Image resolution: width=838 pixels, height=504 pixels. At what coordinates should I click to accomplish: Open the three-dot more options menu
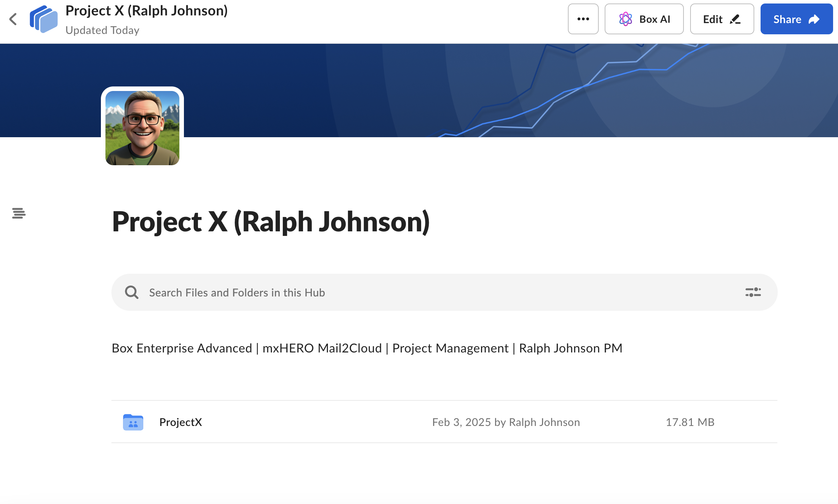click(x=583, y=19)
